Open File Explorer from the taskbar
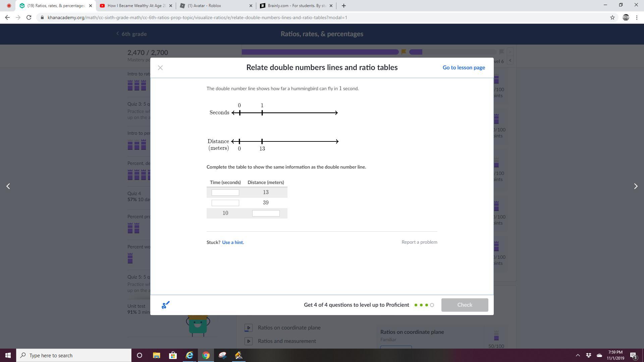Screen dimensions: 644x362 pos(156,355)
